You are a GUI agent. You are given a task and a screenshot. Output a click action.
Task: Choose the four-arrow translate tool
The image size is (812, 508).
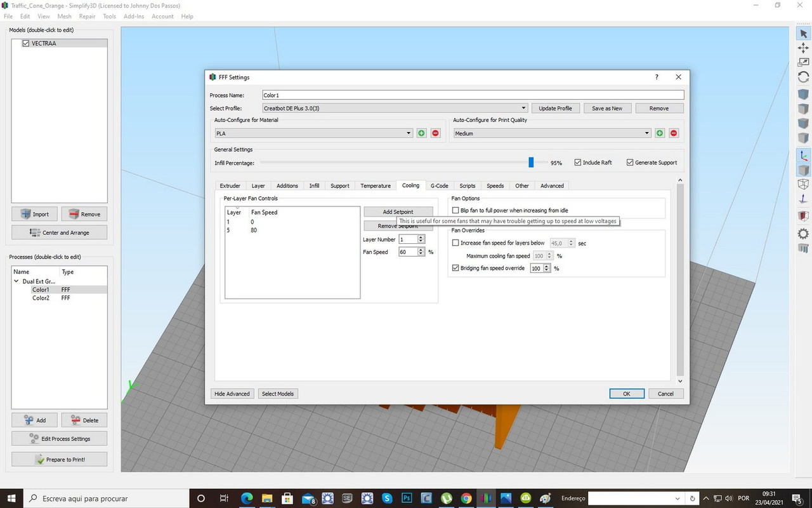coord(803,48)
